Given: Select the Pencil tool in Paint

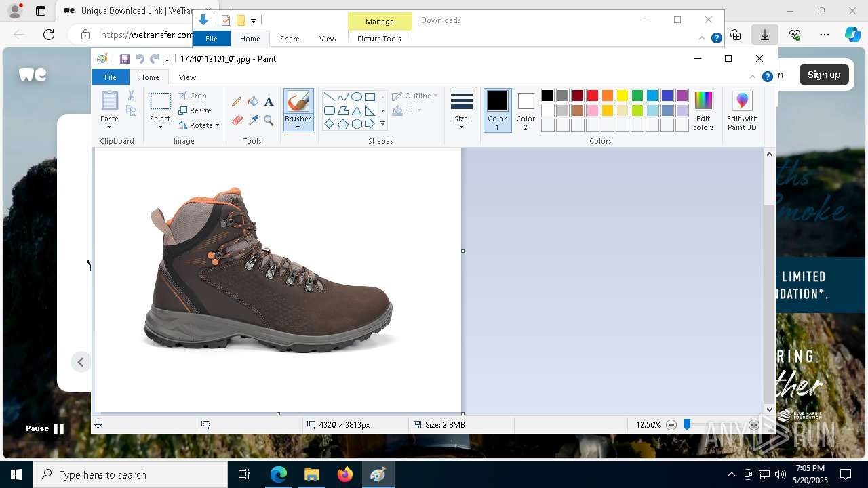Looking at the screenshot, I should coord(237,102).
